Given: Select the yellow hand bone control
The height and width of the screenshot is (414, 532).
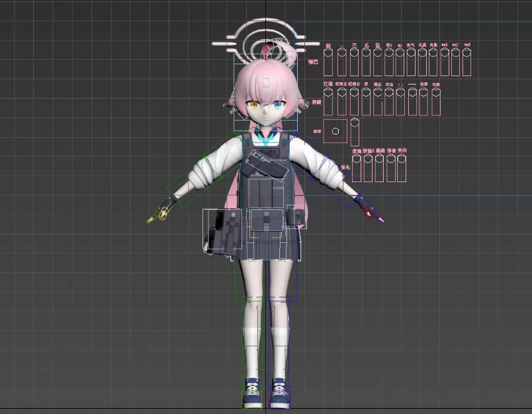Looking at the screenshot, I should tap(163, 215).
